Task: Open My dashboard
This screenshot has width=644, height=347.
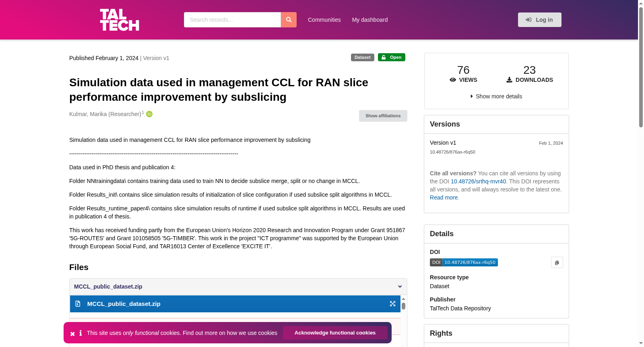Action: pos(370,20)
